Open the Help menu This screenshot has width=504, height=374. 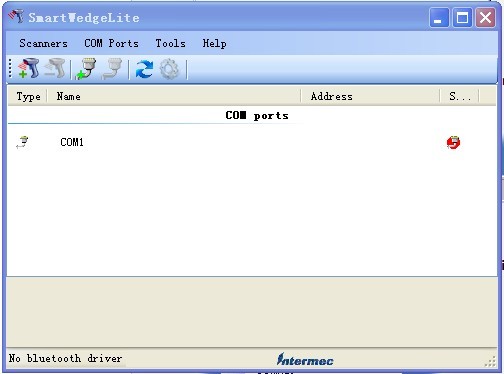click(214, 43)
